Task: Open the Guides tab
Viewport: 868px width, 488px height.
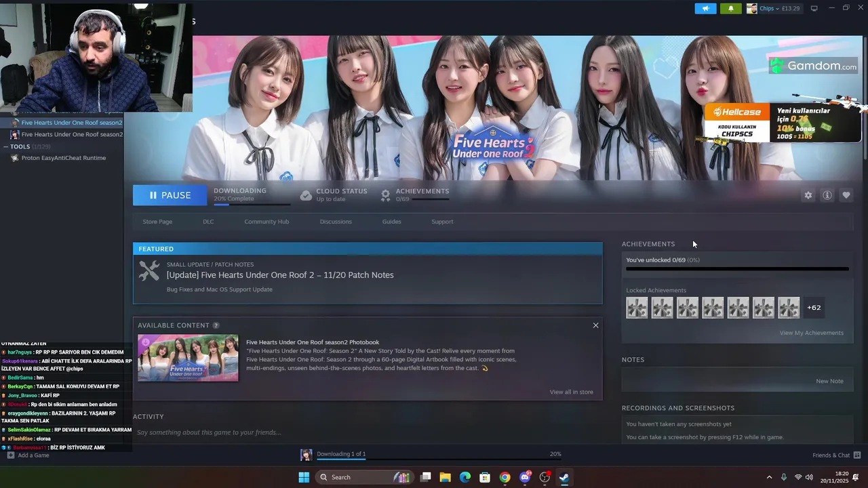Action: tap(391, 222)
